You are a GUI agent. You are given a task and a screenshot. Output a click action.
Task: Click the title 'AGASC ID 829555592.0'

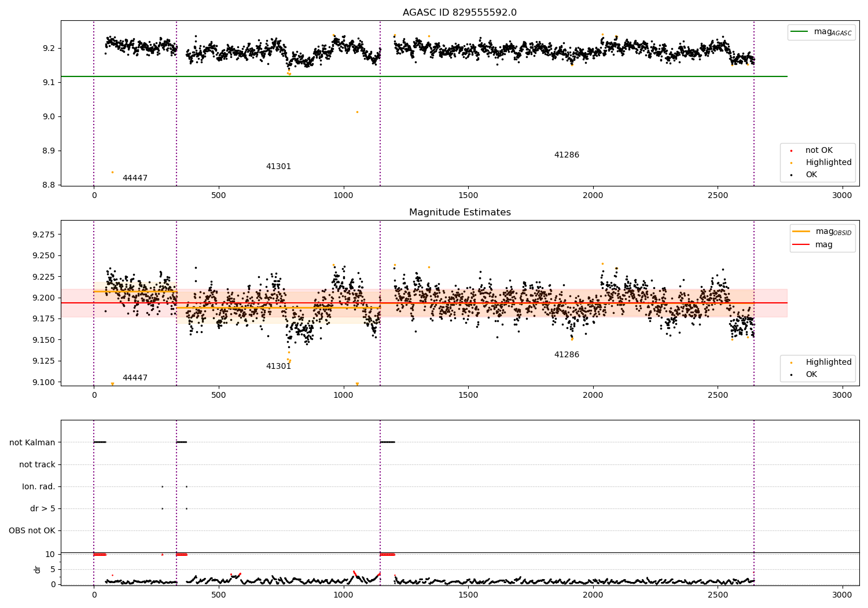click(x=460, y=13)
